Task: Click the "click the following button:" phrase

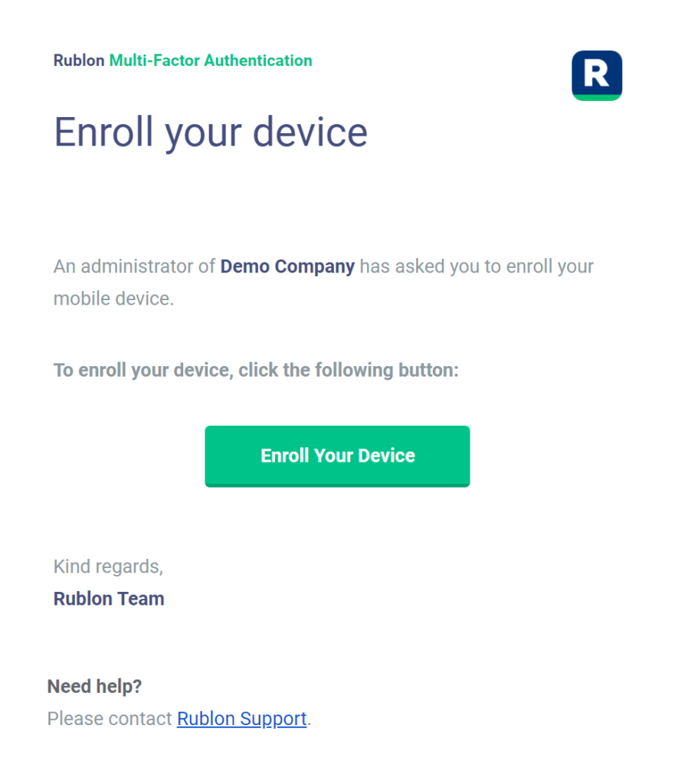Action: pos(348,371)
